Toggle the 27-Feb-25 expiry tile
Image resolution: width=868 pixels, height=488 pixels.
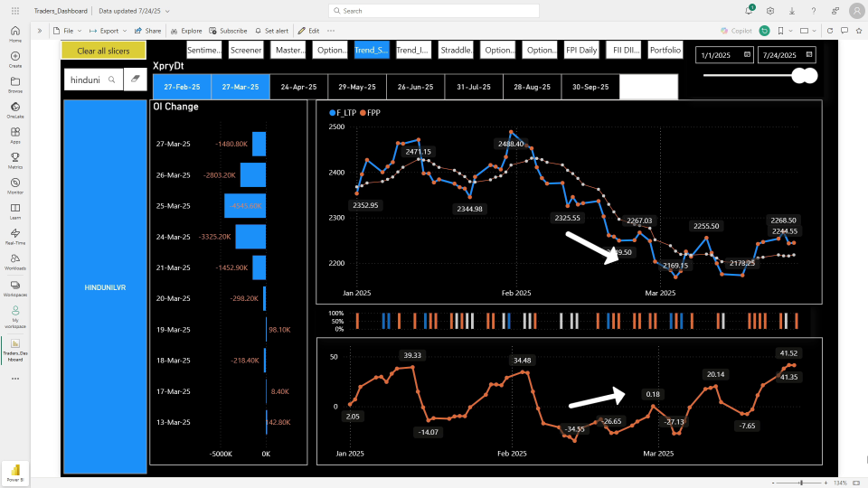point(182,87)
